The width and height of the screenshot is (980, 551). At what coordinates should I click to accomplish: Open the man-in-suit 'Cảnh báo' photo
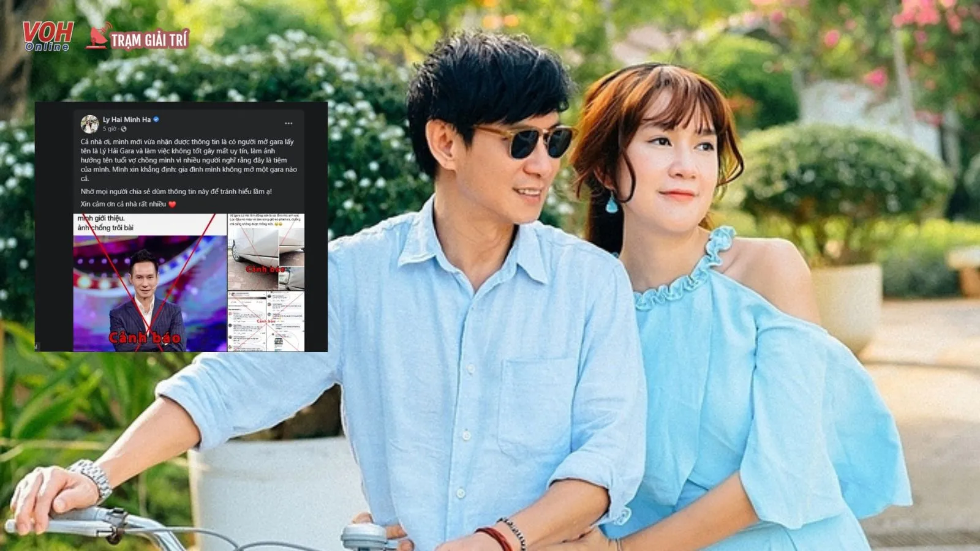click(150, 283)
